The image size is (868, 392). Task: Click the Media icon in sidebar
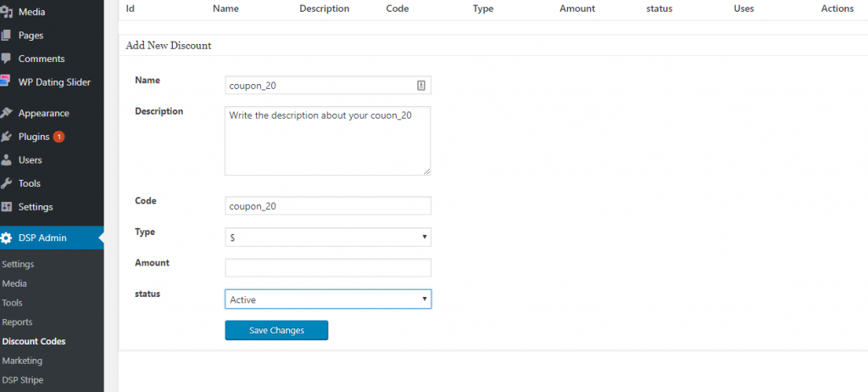pos(7,12)
